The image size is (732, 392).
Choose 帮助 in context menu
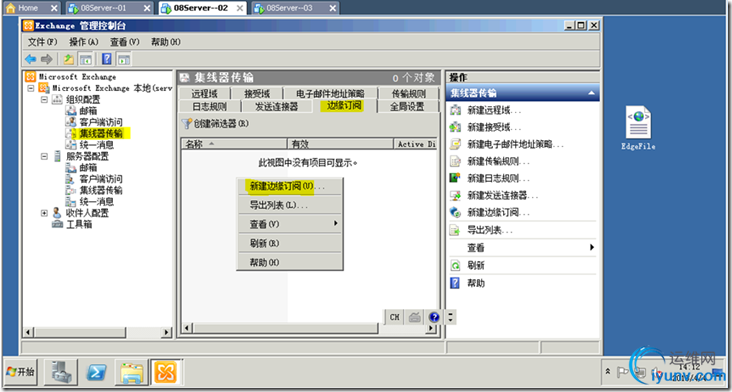[290, 262]
